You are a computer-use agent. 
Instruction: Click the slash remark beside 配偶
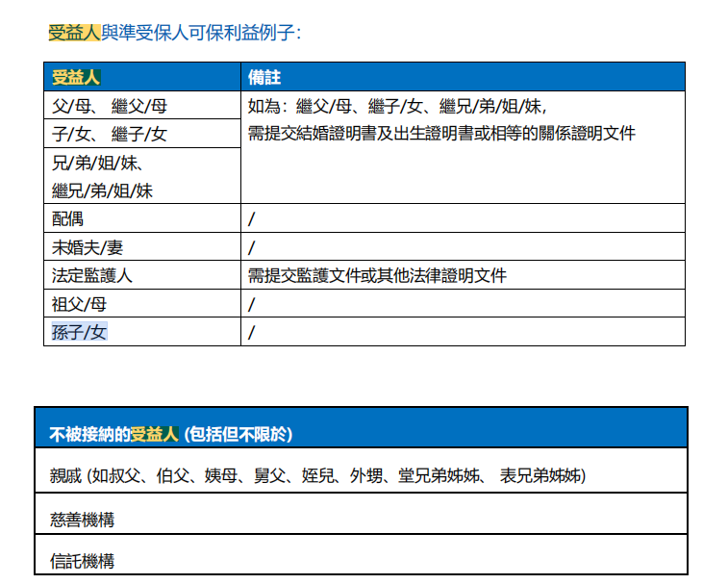252,219
